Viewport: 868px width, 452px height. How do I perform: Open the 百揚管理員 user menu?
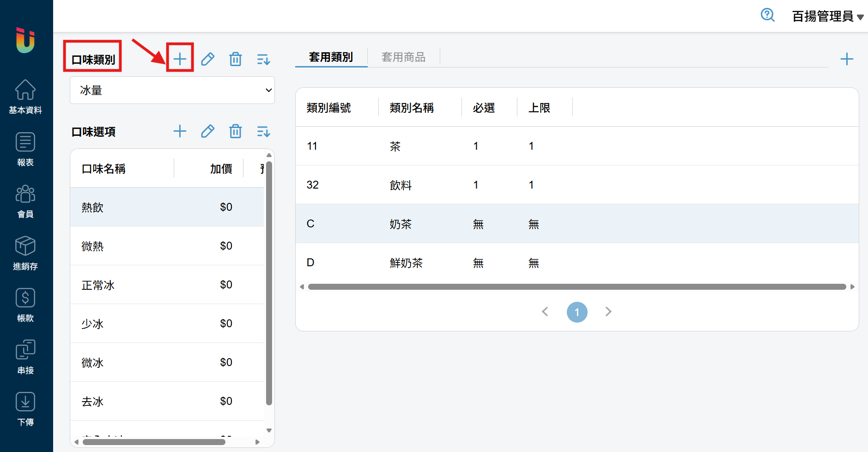click(x=827, y=16)
